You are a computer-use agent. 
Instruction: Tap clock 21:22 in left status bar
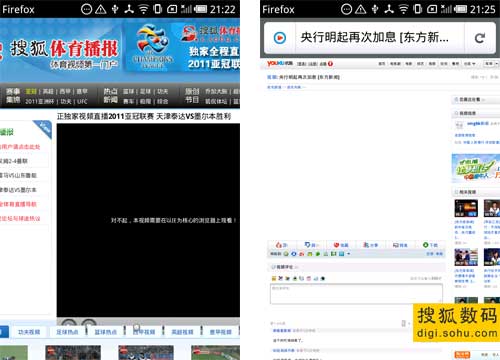(223, 9)
